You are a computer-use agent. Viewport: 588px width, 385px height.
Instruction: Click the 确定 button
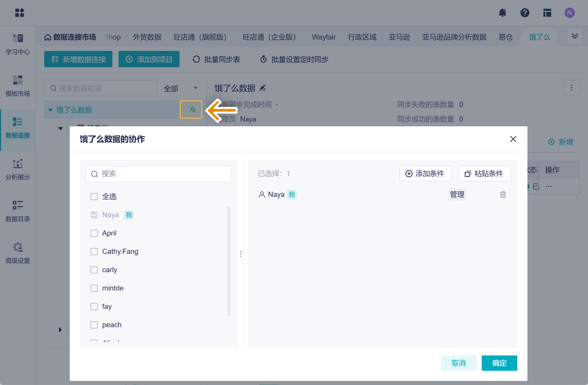pyautogui.click(x=499, y=363)
